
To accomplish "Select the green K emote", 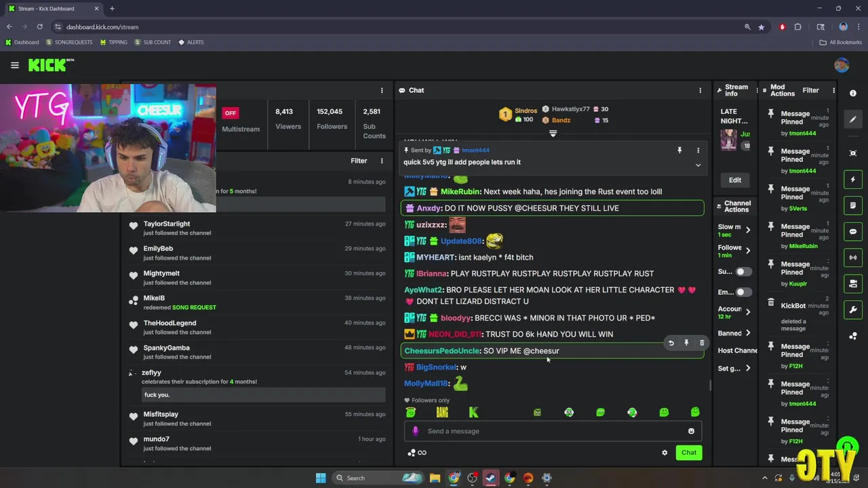I will coord(474,412).
